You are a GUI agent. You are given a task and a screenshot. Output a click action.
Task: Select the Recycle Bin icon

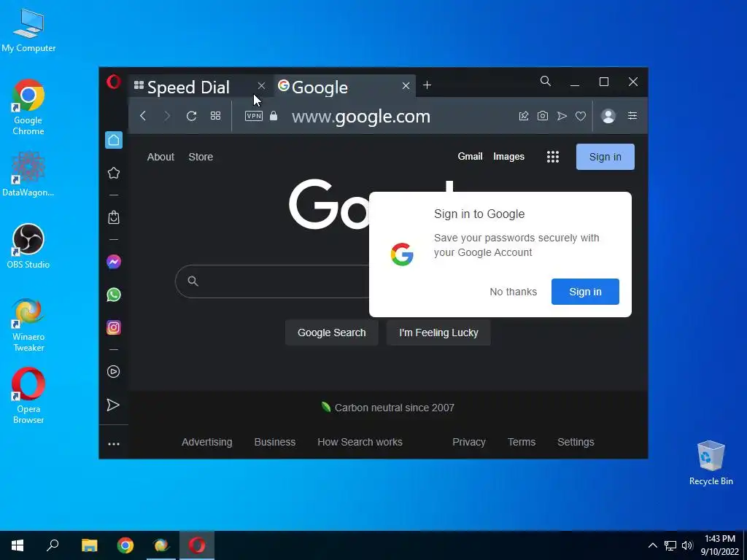point(711,462)
